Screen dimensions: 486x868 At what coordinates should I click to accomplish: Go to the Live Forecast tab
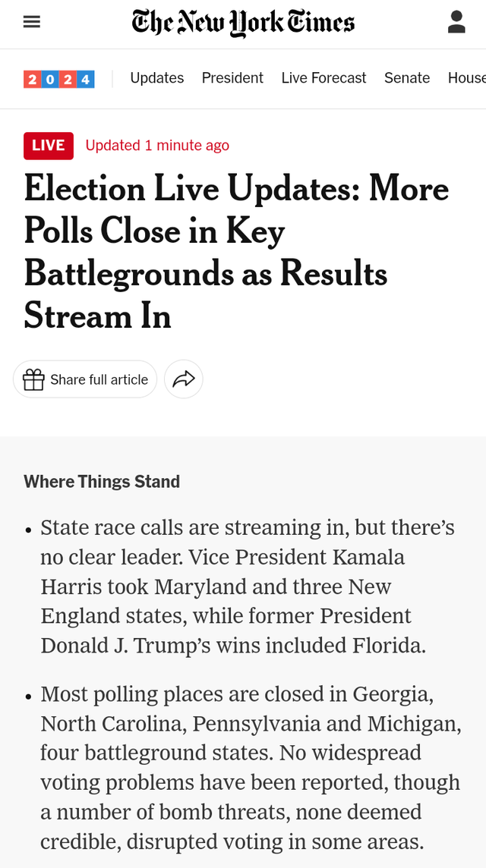(x=323, y=78)
